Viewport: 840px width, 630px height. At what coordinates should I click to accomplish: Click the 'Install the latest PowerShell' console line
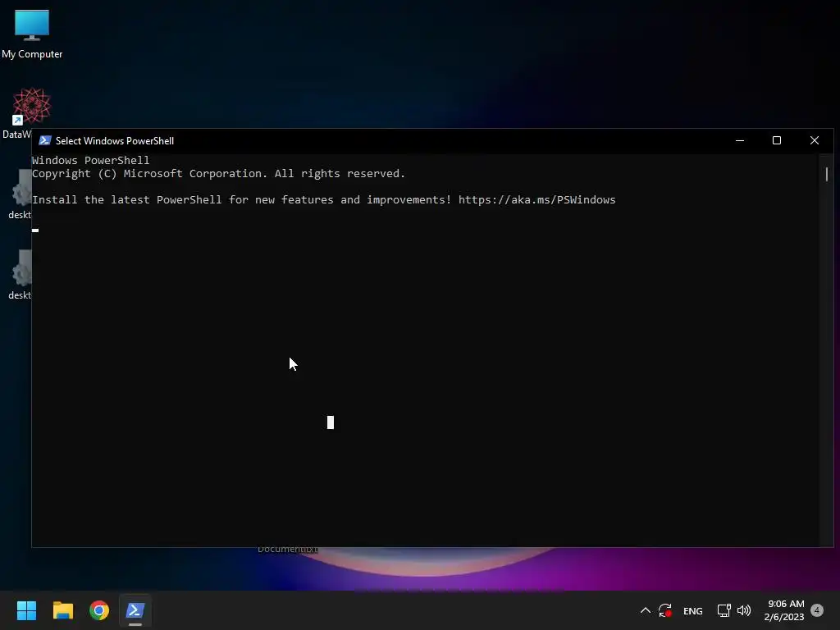click(x=323, y=200)
